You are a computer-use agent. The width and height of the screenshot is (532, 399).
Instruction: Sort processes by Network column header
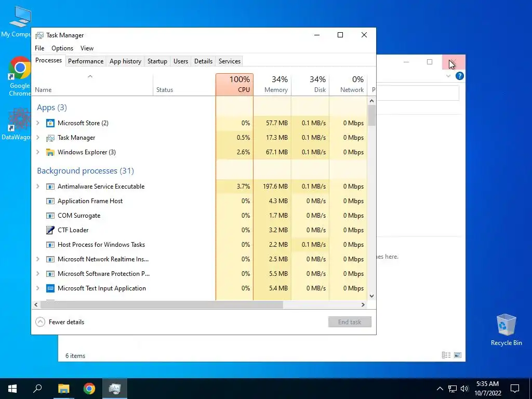[348, 85]
